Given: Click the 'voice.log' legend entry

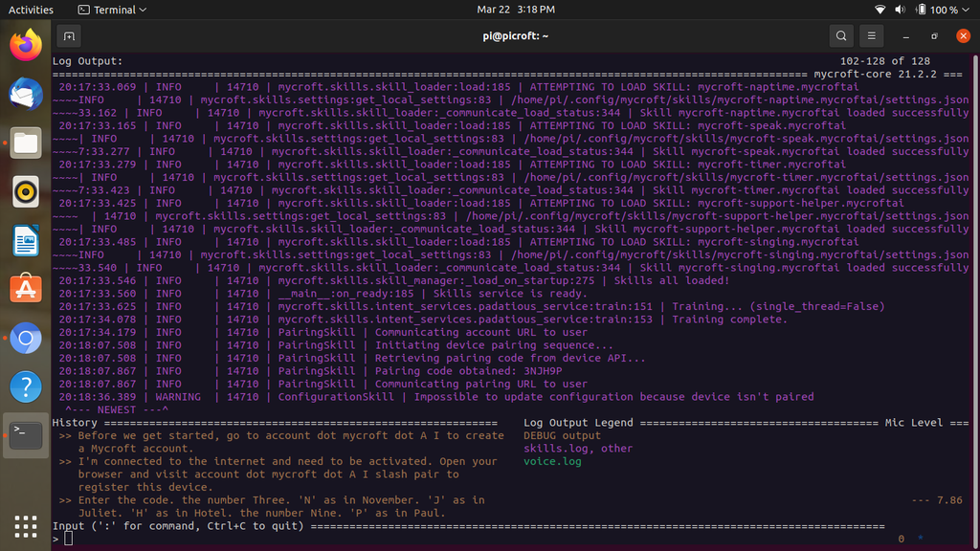Looking at the screenshot, I should click(x=552, y=462).
